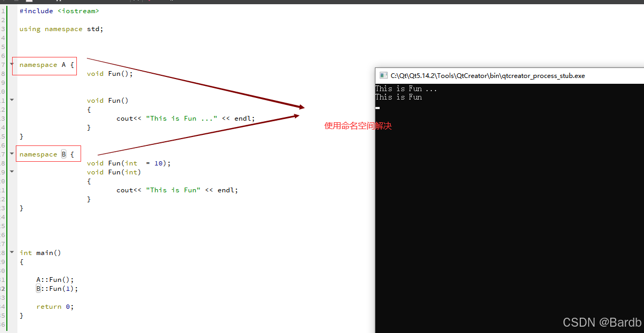Click console output line 'This is Fun ...'

coord(406,89)
